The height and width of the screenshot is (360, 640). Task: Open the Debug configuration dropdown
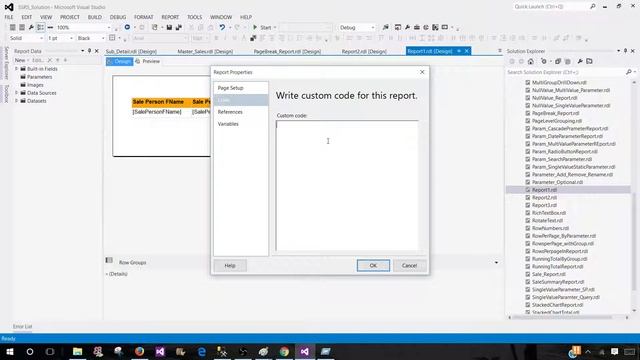[x=373, y=27]
